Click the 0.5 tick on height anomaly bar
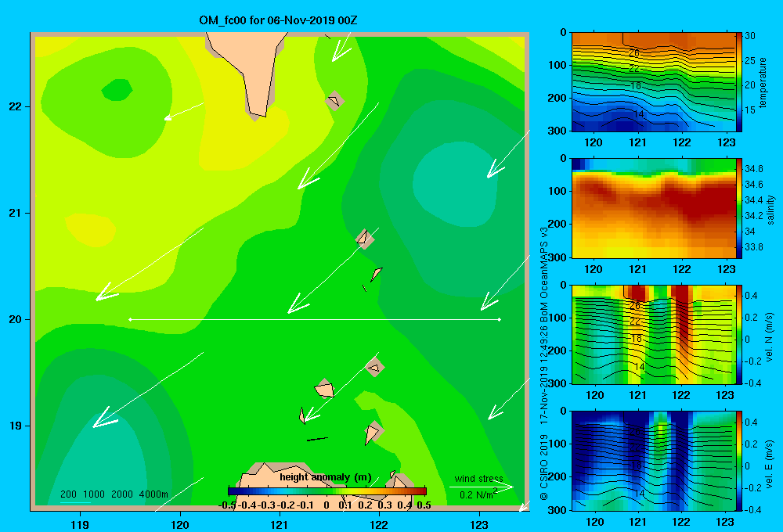Screen dimensions: 783x532 click(x=424, y=505)
